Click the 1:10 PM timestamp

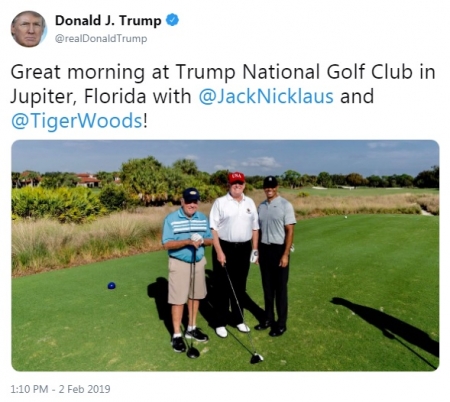coord(29,389)
